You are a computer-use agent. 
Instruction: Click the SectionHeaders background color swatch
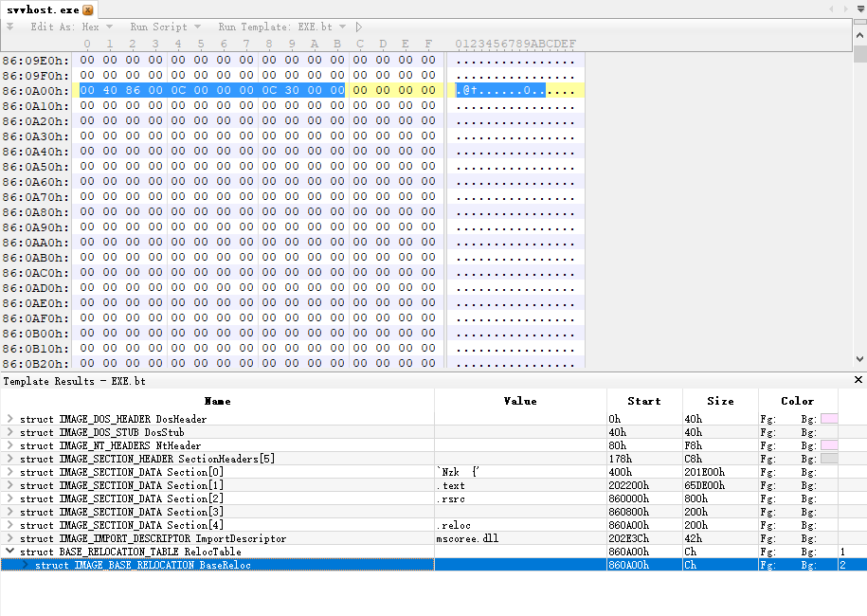[829, 459]
